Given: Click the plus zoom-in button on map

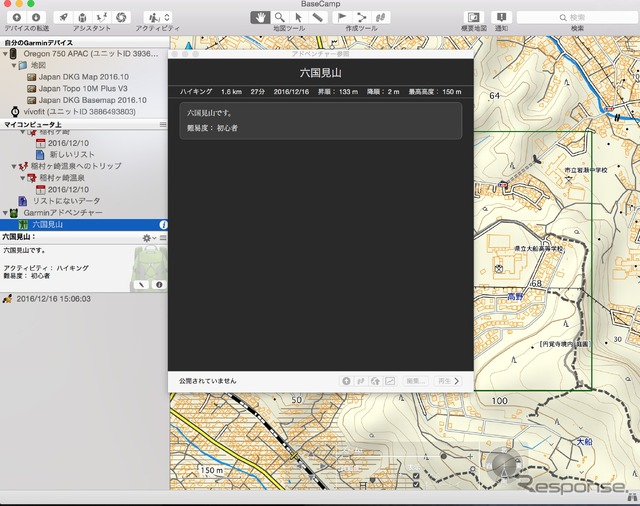Looking at the screenshot, I should pyautogui.click(x=470, y=457).
